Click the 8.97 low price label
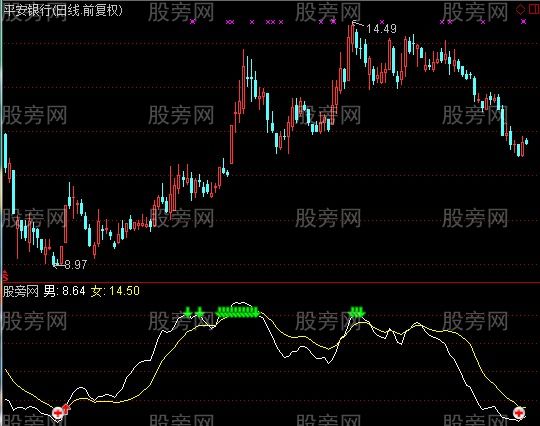 click(x=76, y=264)
